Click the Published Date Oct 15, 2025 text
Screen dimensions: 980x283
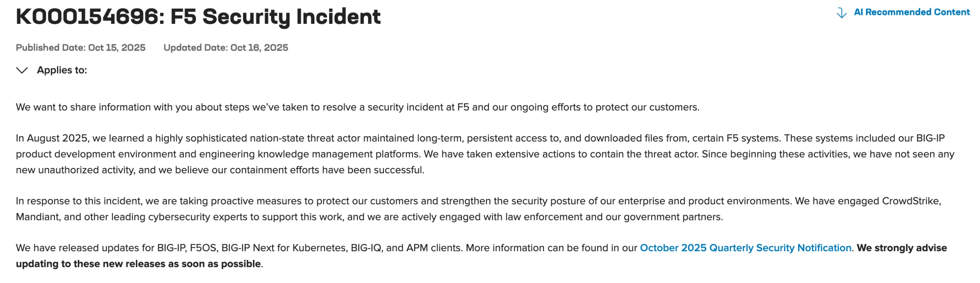click(x=80, y=48)
